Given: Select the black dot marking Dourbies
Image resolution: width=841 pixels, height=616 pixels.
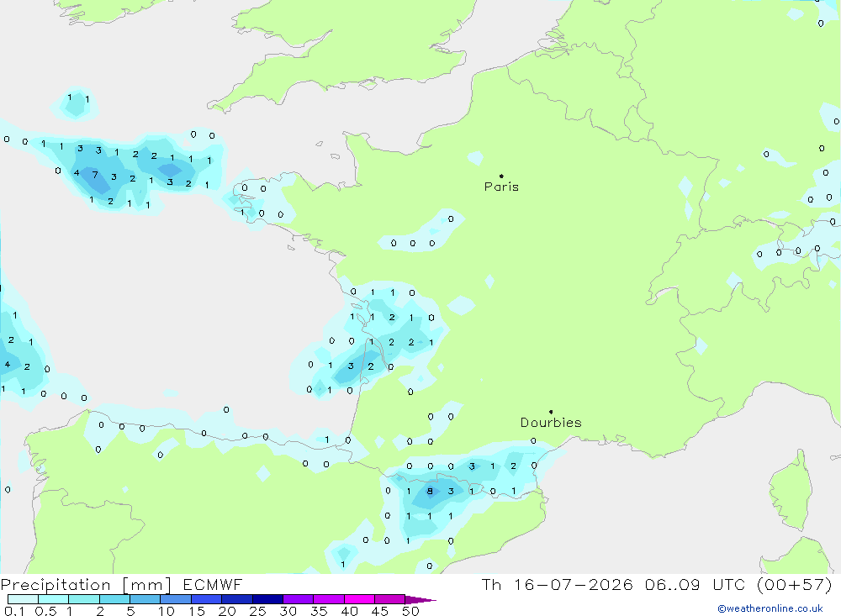Looking at the screenshot, I should [551, 412].
